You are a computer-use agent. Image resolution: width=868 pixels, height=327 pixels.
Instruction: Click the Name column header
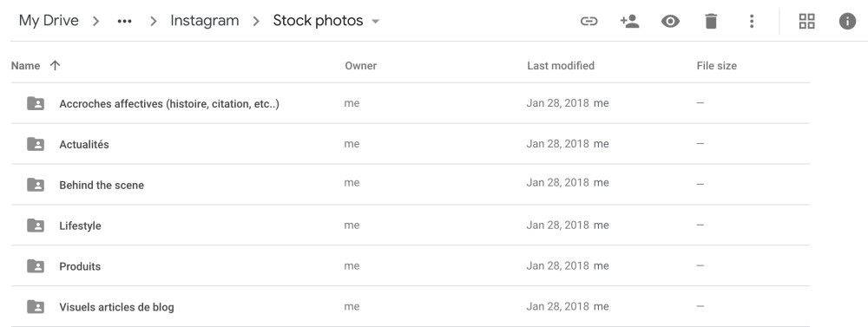tap(25, 66)
